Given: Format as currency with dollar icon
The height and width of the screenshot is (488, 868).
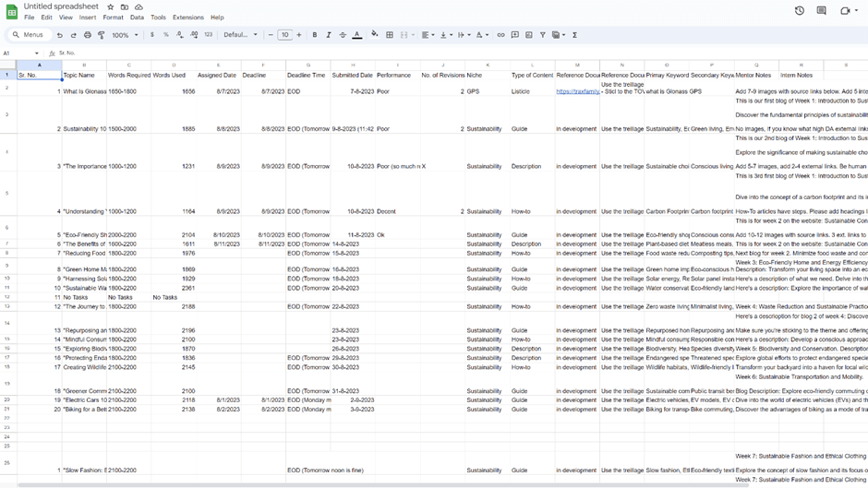Looking at the screenshot, I should (152, 35).
